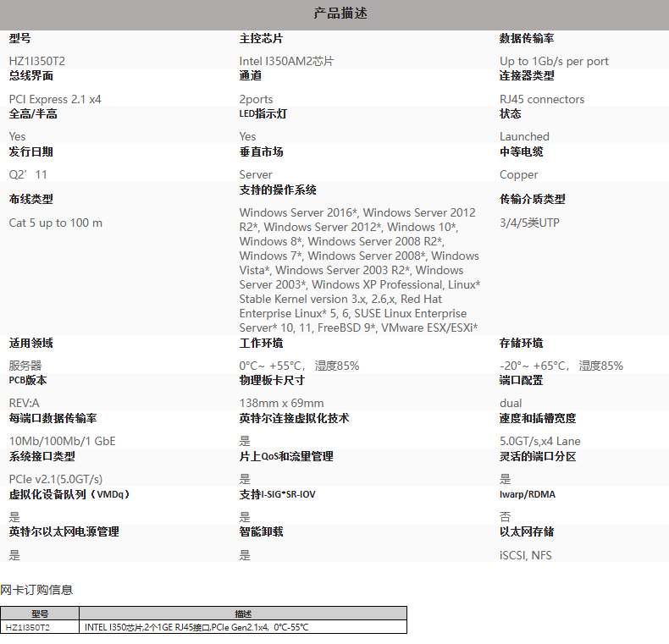
Task: Click the Cat 5 up to 100 m value
Action: click(x=55, y=223)
